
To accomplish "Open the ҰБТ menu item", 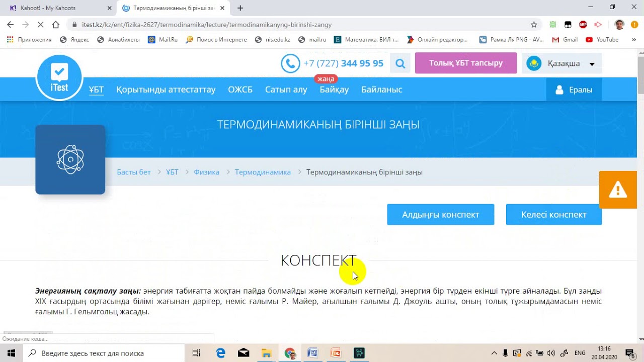I will tap(96, 89).
